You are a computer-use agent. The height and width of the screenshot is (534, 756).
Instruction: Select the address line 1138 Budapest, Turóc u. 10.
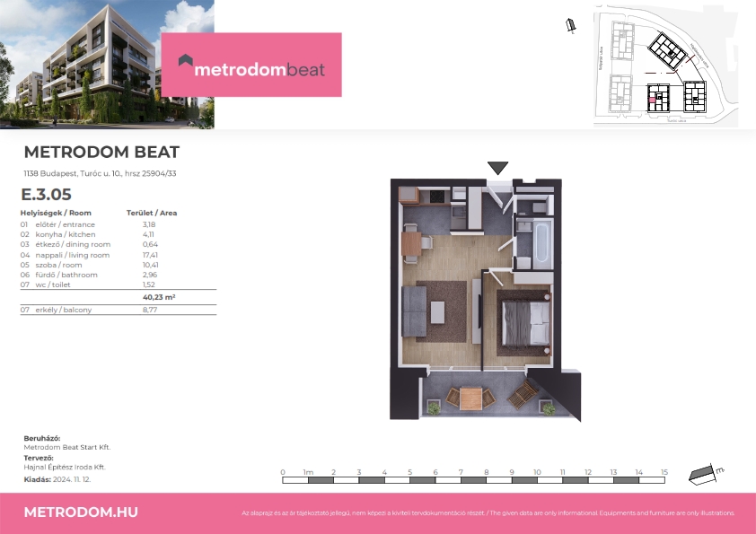pyautogui.click(x=100, y=173)
